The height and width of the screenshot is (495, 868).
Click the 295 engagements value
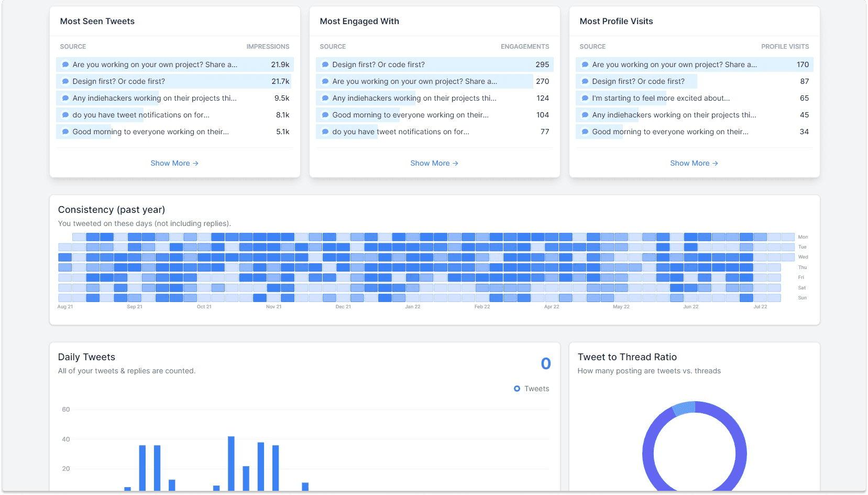click(542, 64)
